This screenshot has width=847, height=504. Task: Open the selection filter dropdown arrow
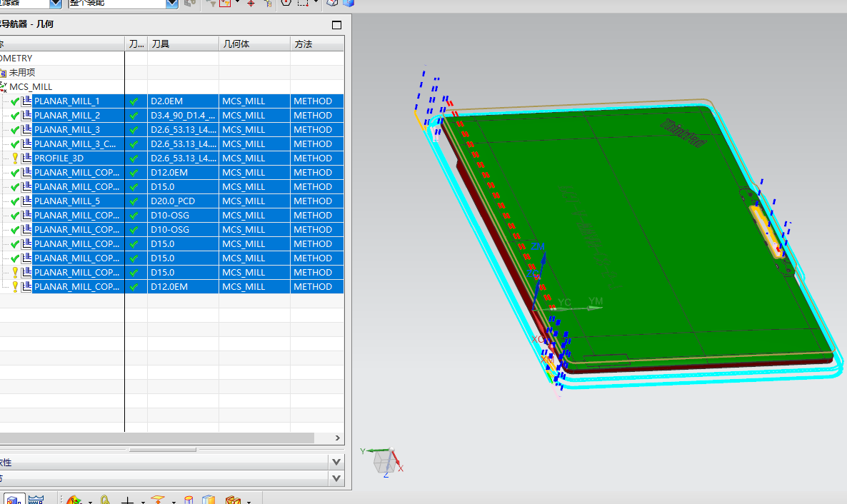56,4
